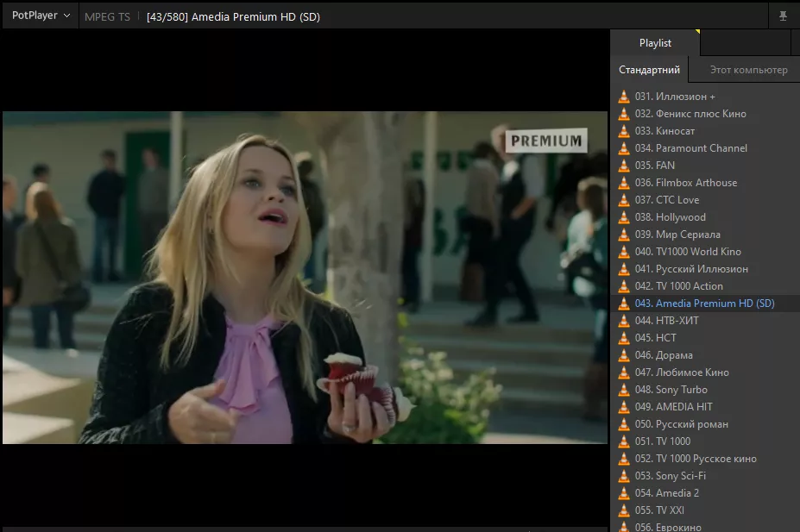Screen dimensions: 800x532
Task: Click the cone icon beside 046. Дорама
Action: (623, 355)
